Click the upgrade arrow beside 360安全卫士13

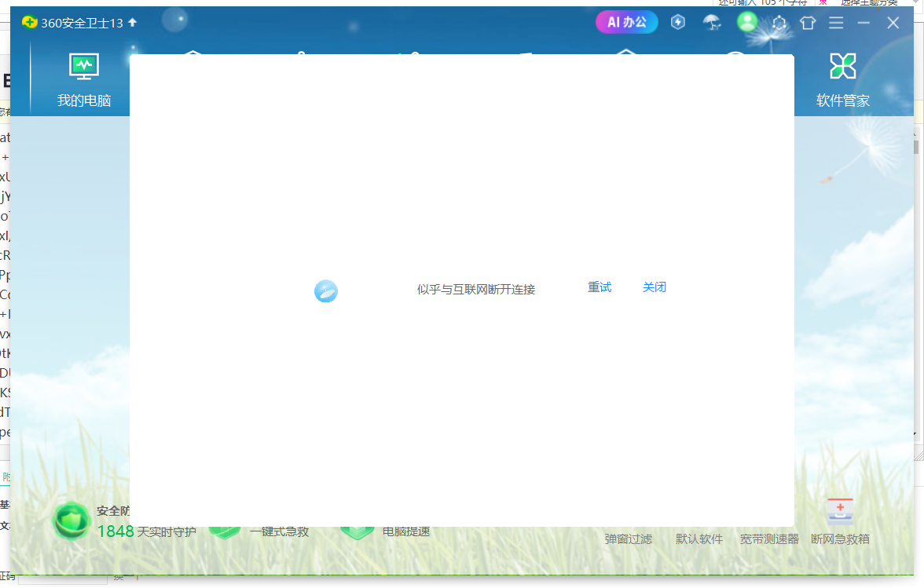(133, 22)
